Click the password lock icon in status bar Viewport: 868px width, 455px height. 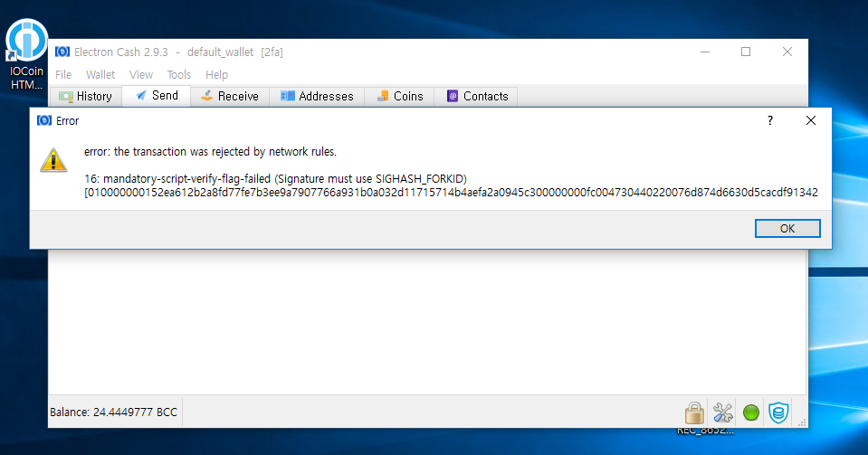coord(694,412)
